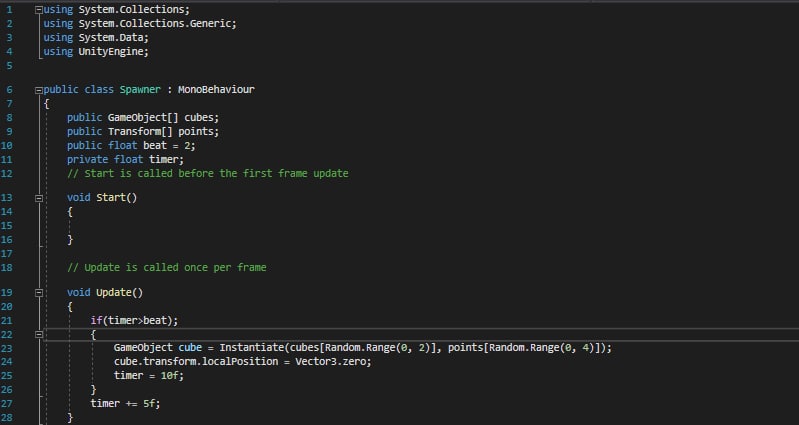
Task: Click MonoBehaviour base class text
Action: pos(216,90)
